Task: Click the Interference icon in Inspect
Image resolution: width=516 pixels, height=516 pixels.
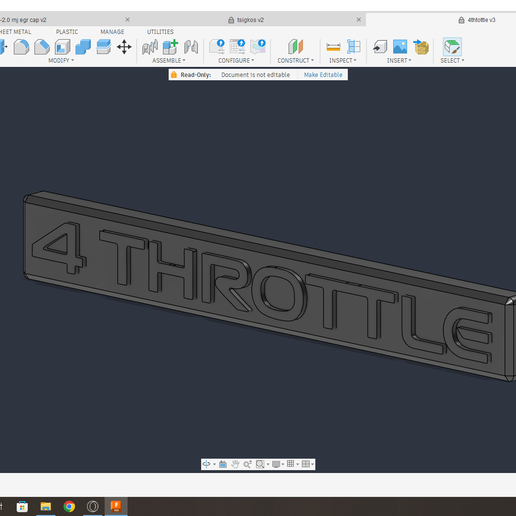Action: tap(354, 47)
